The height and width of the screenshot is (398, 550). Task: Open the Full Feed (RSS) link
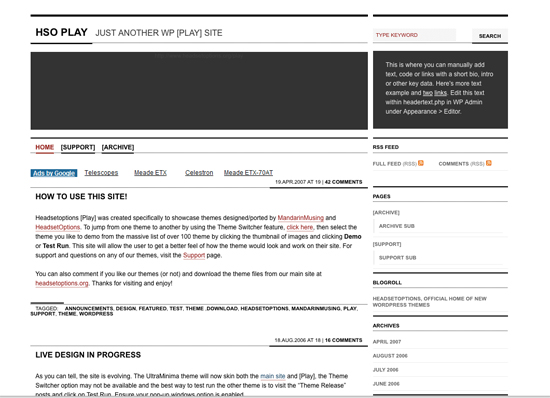click(x=395, y=164)
